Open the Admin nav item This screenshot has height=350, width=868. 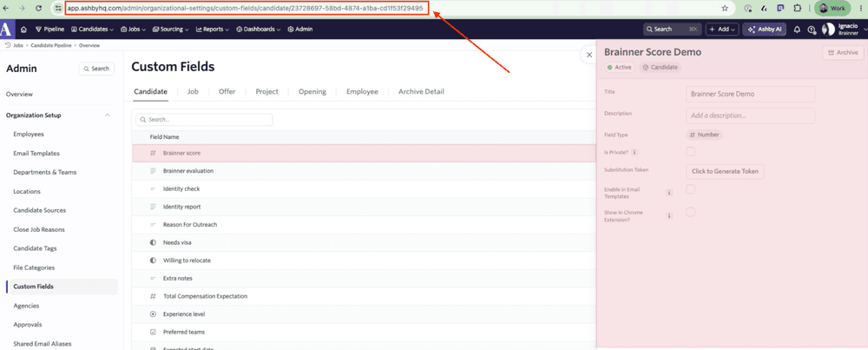(300, 30)
